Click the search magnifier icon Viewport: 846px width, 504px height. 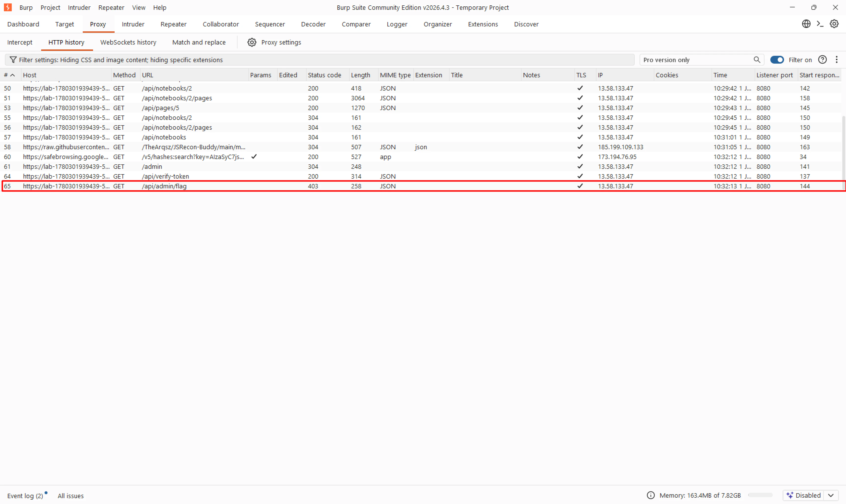pos(757,60)
